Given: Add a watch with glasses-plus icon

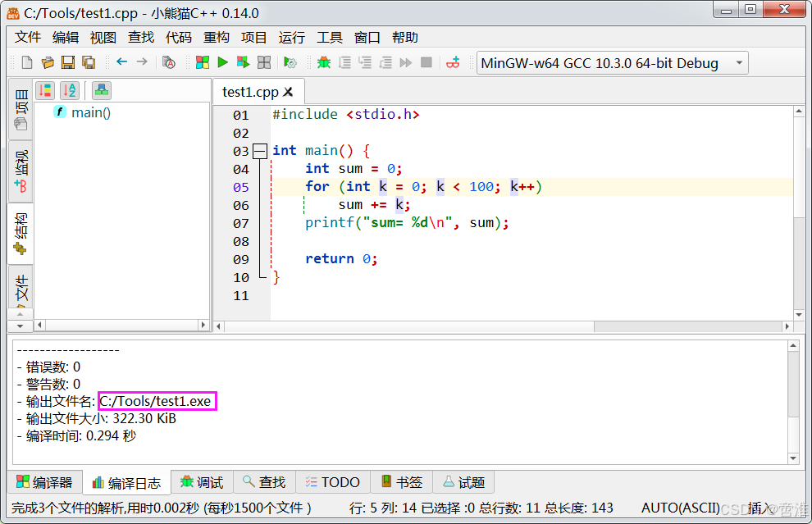Looking at the screenshot, I should 453,62.
